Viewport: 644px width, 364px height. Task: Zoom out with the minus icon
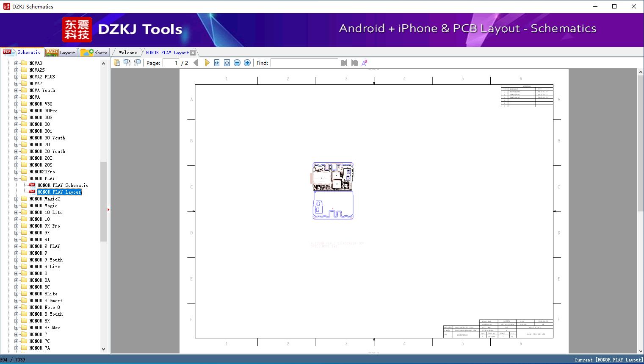[237, 63]
